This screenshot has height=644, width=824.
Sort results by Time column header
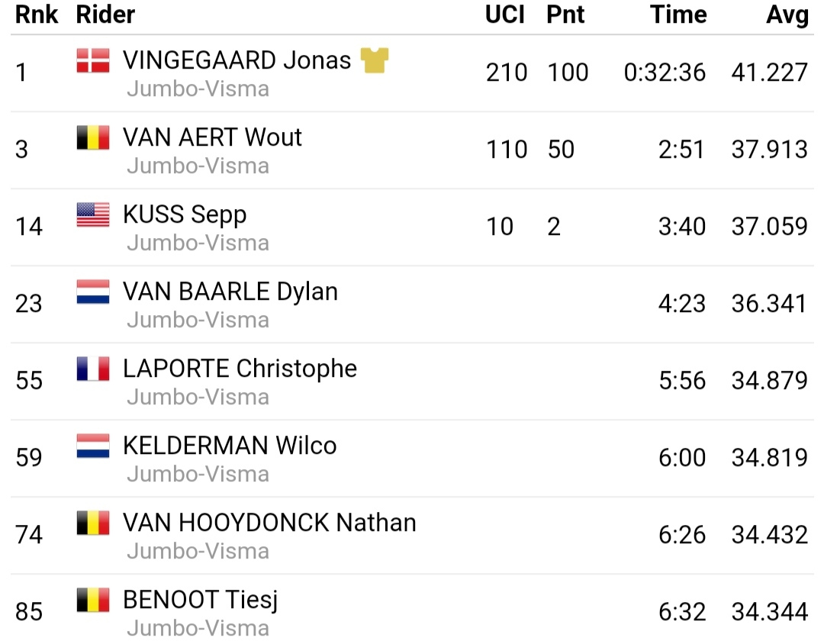click(678, 14)
